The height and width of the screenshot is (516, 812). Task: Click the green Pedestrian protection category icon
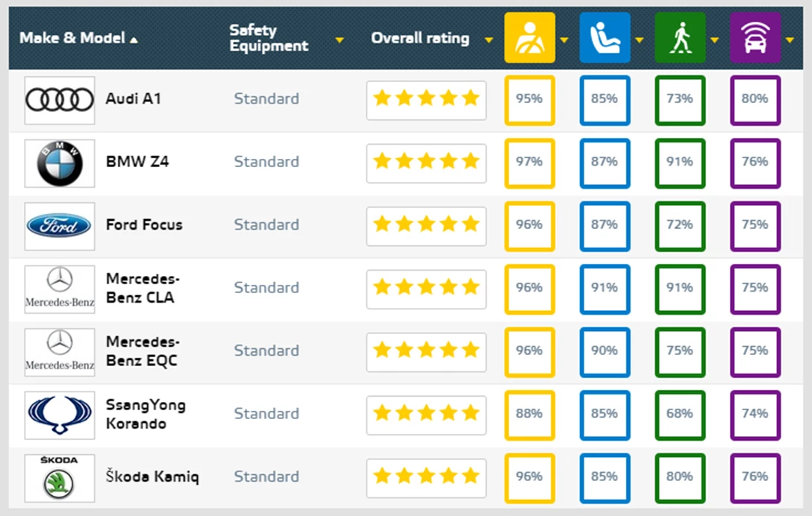(x=679, y=37)
